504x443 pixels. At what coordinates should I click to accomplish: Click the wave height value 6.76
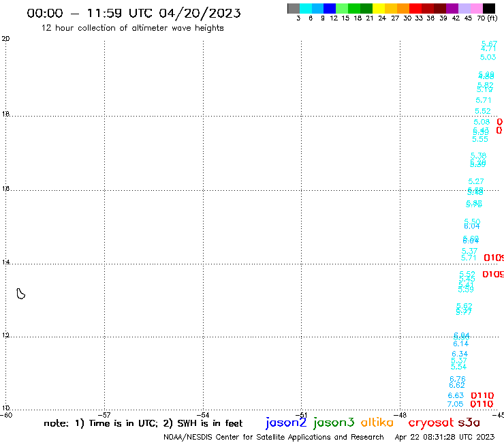458,379
